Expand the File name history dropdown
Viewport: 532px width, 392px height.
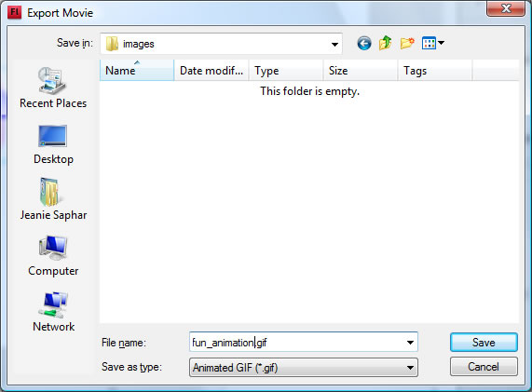(x=410, y=342)
